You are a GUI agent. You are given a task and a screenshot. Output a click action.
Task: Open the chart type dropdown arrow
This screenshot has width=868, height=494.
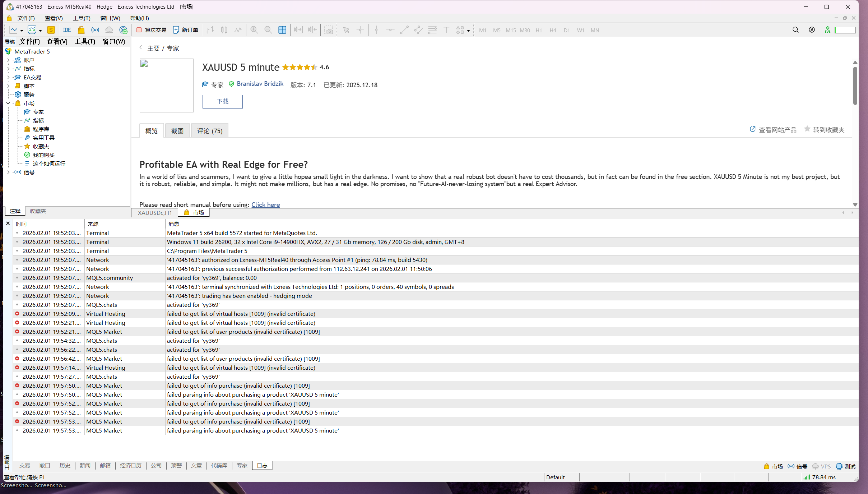point(22,31)
